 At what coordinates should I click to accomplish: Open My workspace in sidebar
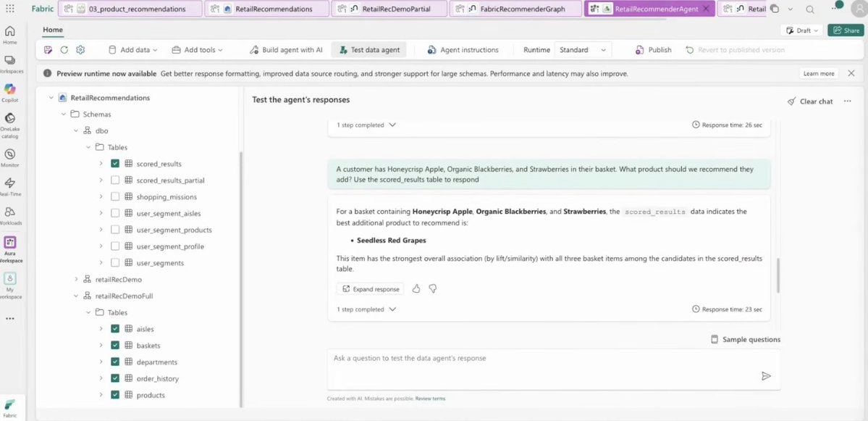pyautogui.click(x=10, y=285)
